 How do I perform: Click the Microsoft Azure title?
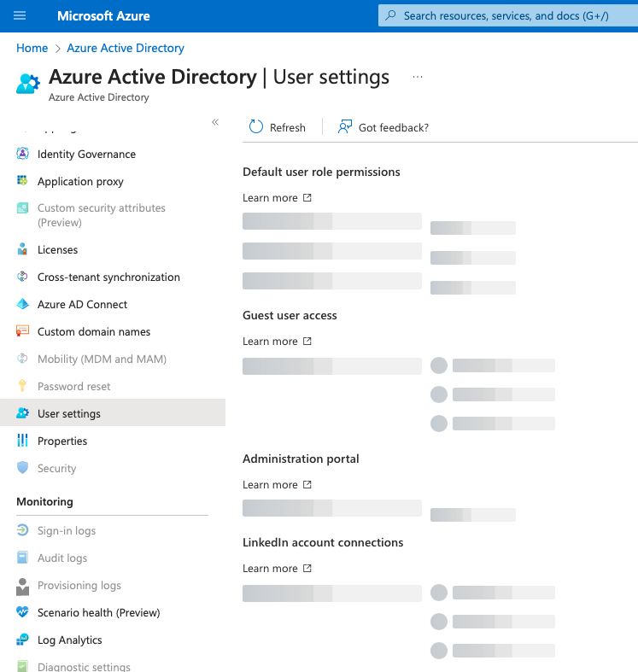(x=103, y=16)
